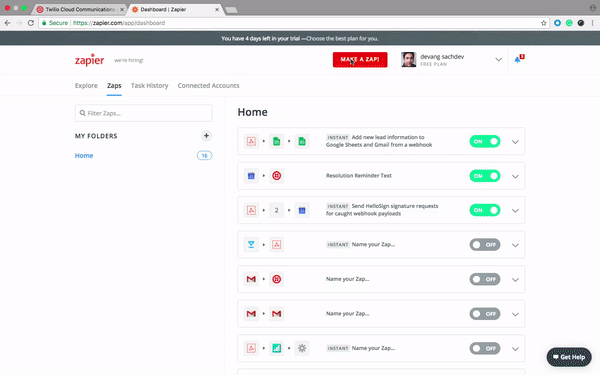The image size is (600, 375).
Task: Open the Task History tab
Action: [149, 85]
